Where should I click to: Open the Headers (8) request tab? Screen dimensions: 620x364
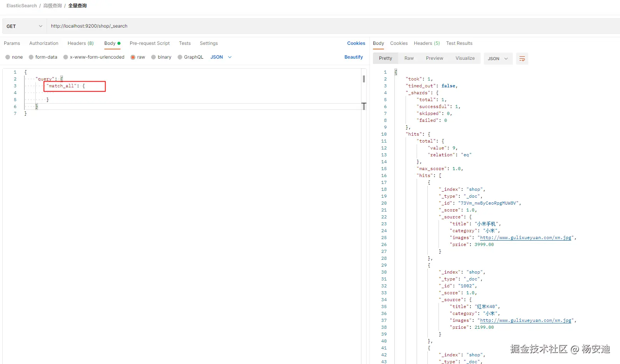(x=81, y=43)
